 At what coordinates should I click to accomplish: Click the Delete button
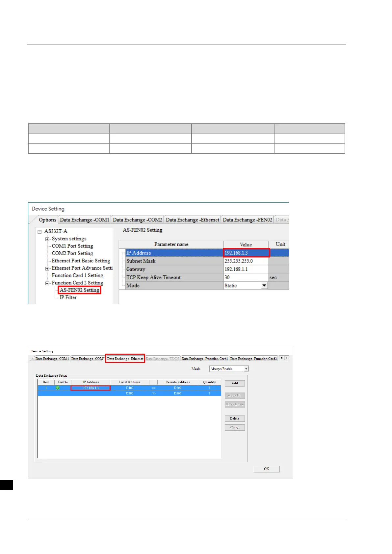click(234, 418)
